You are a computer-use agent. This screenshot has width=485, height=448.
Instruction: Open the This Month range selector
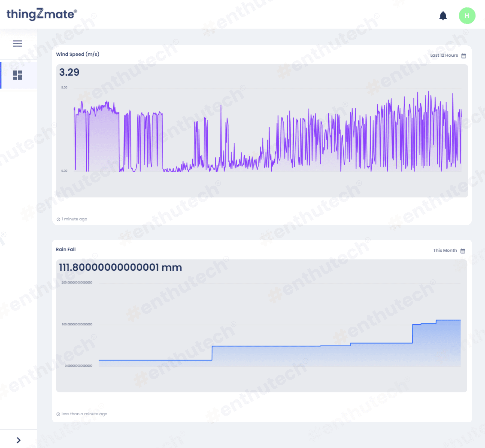click(445, 250)
